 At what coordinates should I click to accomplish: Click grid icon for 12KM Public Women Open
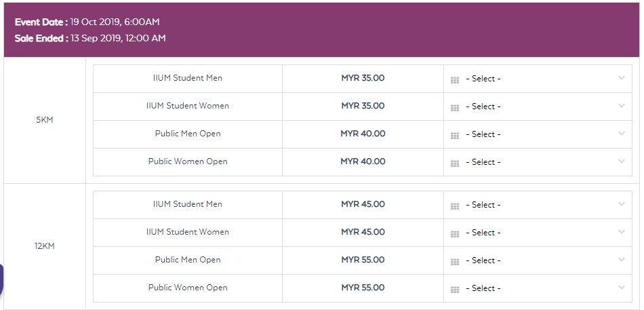point(455,289)
